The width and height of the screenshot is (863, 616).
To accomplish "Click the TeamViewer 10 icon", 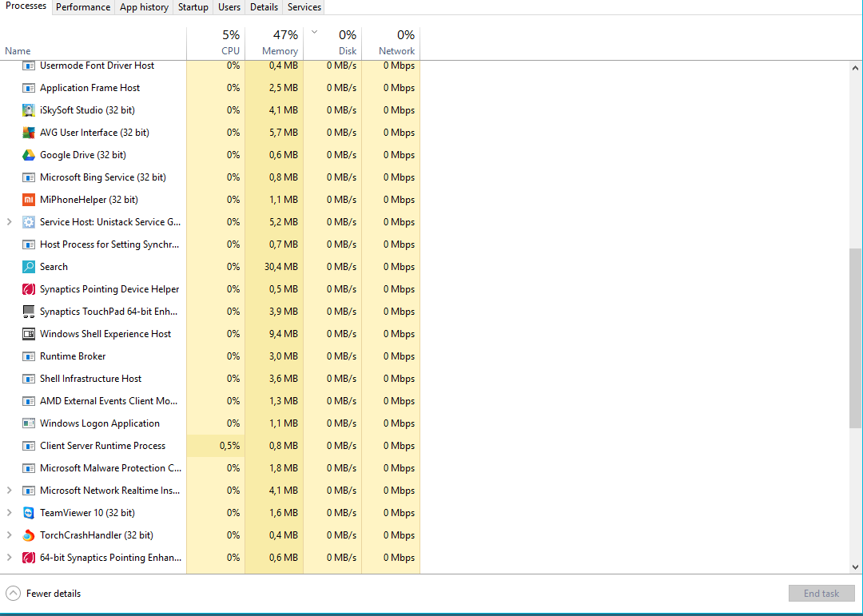I will coord(29,513).
